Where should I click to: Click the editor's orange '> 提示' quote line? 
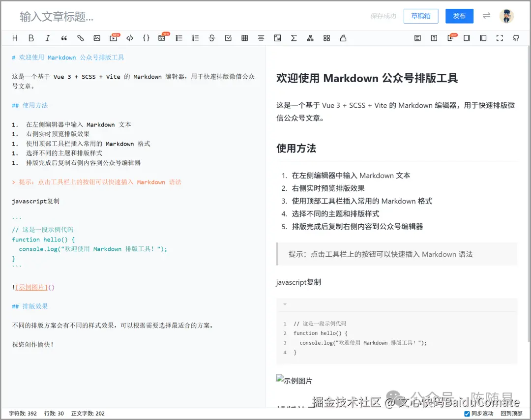[x=96, y=182]
